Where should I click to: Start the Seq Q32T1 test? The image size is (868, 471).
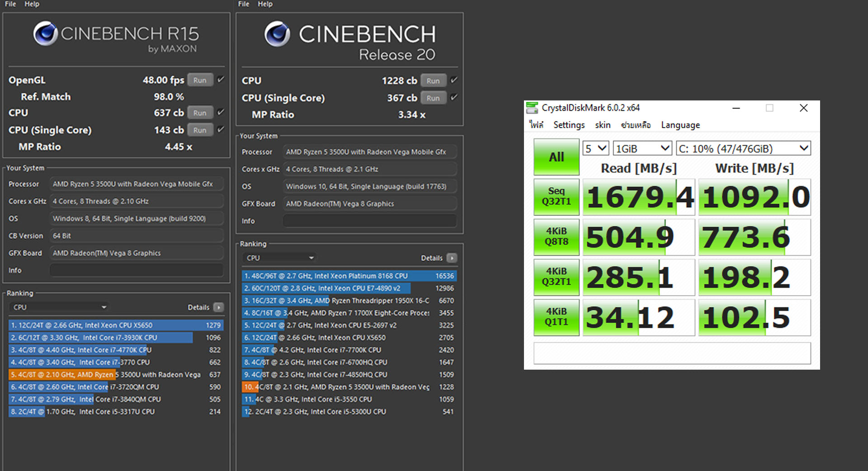point(556,196)
